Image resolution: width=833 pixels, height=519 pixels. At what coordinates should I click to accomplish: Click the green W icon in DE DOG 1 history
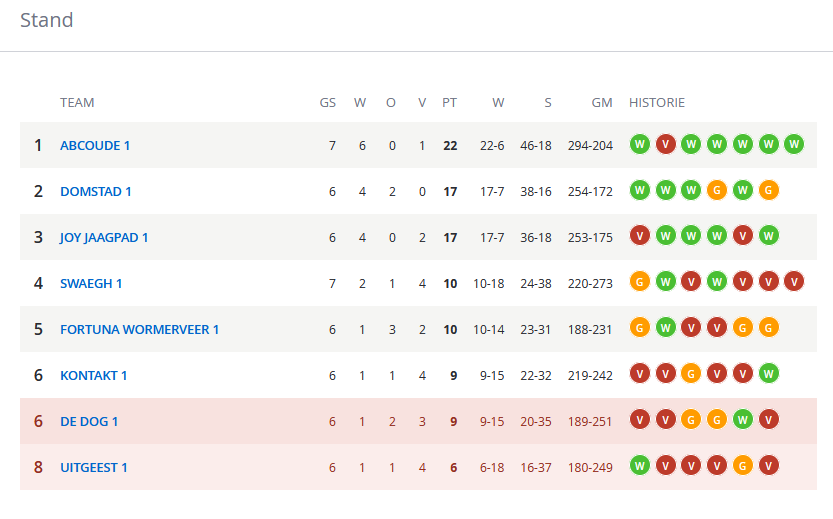pos(743,420)
